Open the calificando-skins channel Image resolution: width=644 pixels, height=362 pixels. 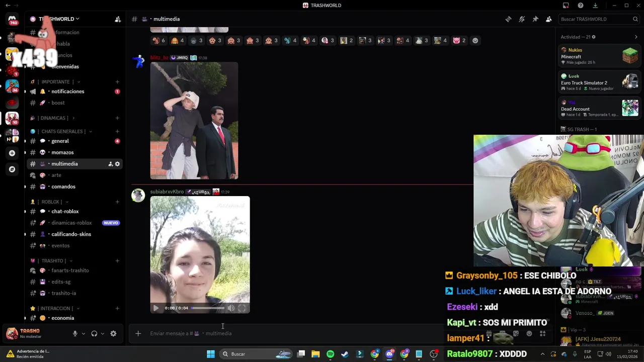click(x=74, y=234)
